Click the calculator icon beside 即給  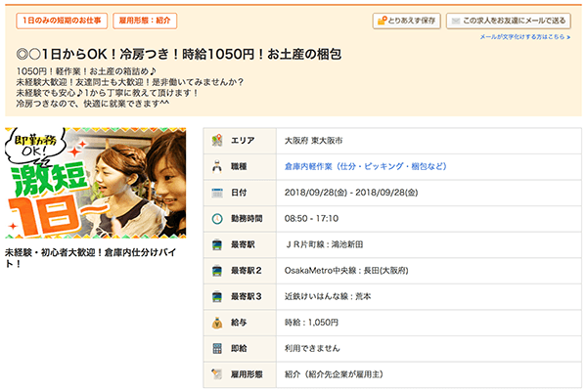point(217,348)
